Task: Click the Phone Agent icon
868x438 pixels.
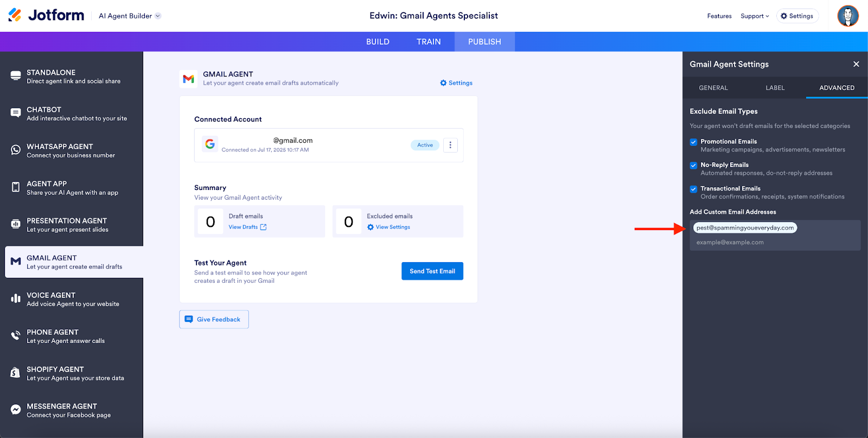Action: [x=16, y=336]
